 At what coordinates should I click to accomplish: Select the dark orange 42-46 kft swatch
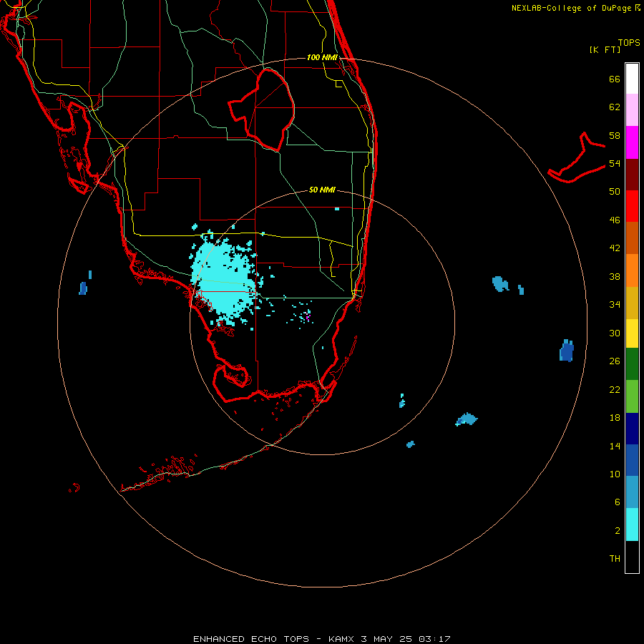(632, 238)
